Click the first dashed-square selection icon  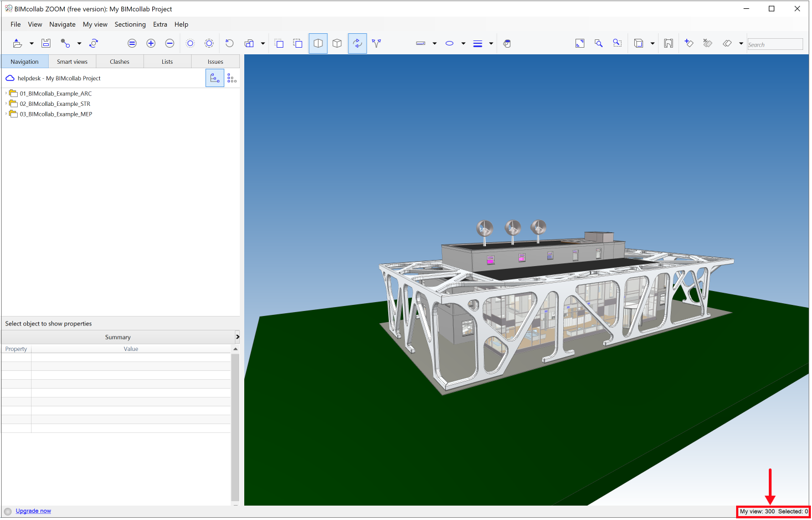(279, 43)
